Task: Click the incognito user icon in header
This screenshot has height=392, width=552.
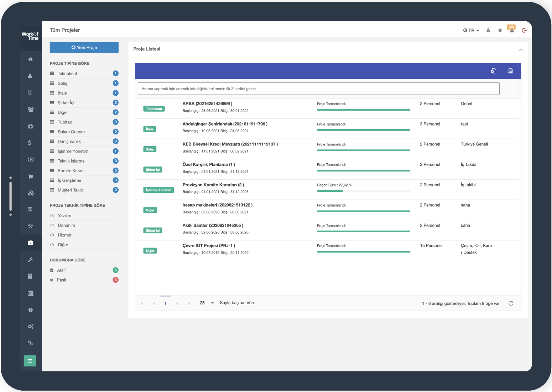Action: pos(488,30)
